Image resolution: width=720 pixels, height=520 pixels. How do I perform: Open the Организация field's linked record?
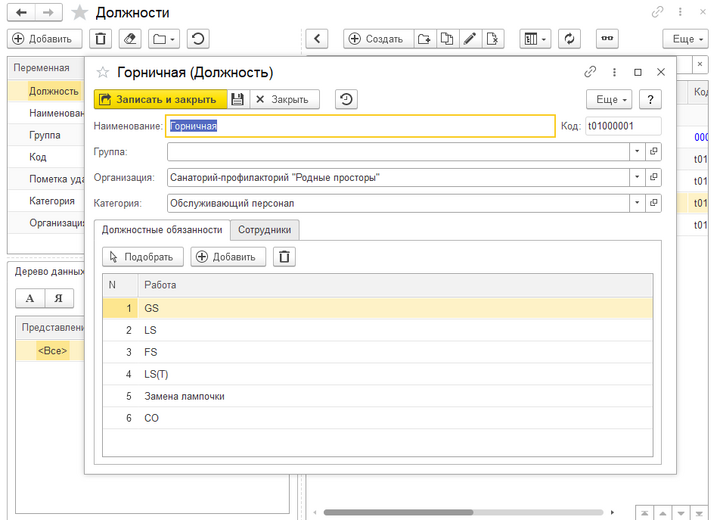click(654, 177)
